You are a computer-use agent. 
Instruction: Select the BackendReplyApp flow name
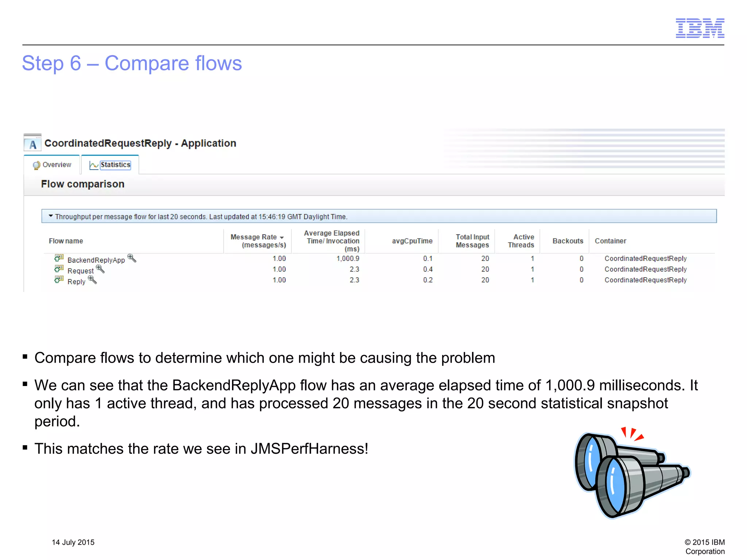pyautogui.click(x=96, y=260)
